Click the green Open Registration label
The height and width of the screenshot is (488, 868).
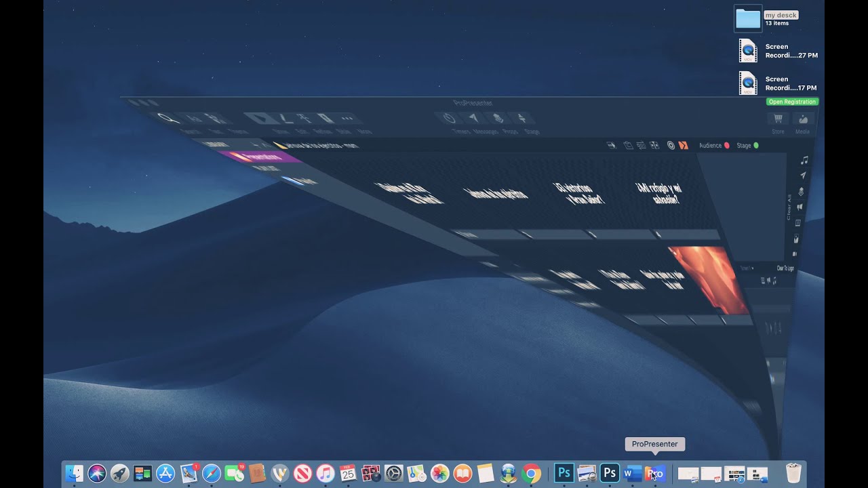point(792,102)
